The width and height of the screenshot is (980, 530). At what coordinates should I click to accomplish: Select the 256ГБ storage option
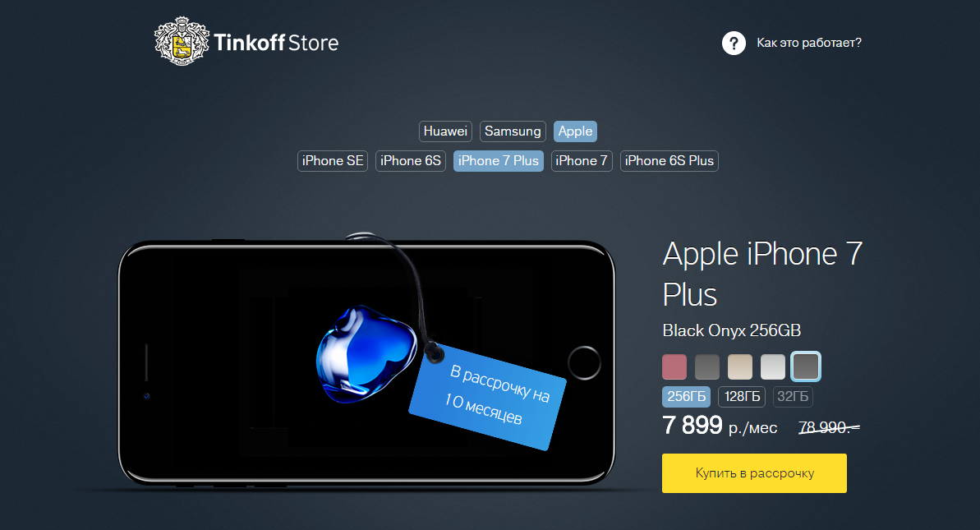pos(686,397)
